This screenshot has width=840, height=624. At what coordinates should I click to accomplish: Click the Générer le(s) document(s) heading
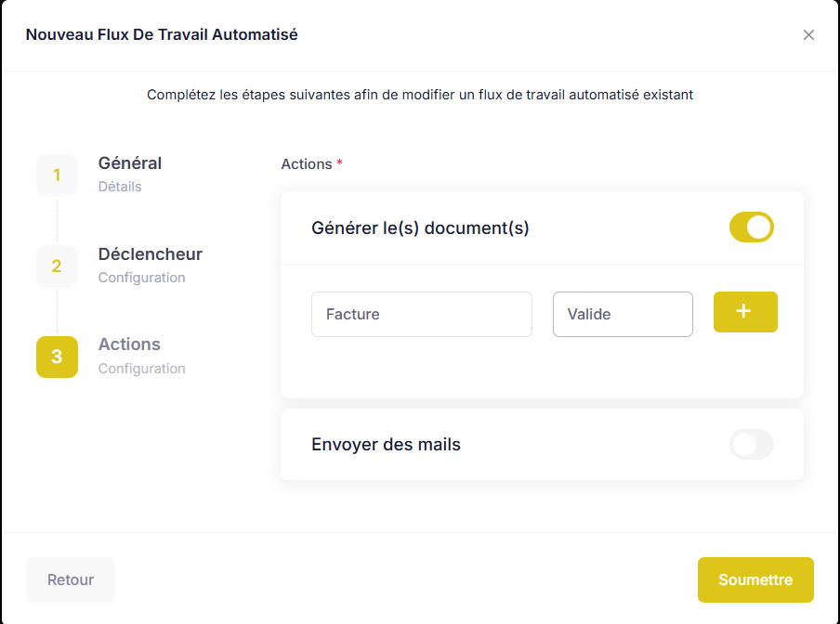[420, 228]
